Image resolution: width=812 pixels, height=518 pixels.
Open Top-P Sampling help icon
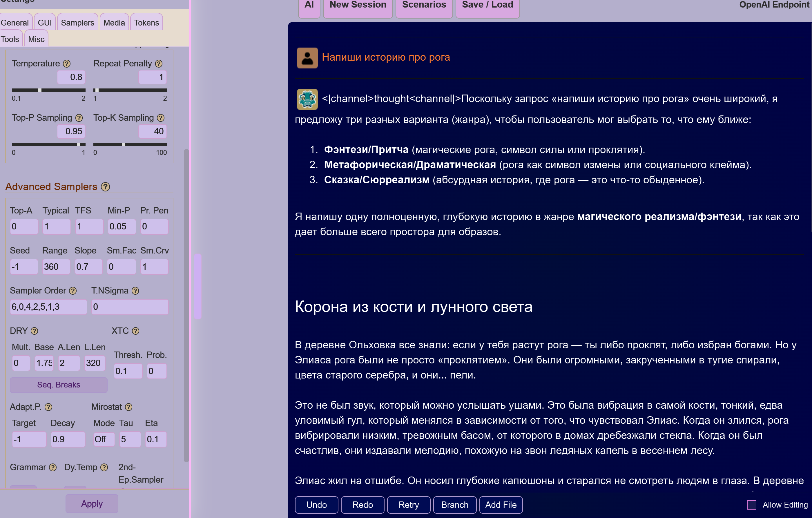click(79, 118)
